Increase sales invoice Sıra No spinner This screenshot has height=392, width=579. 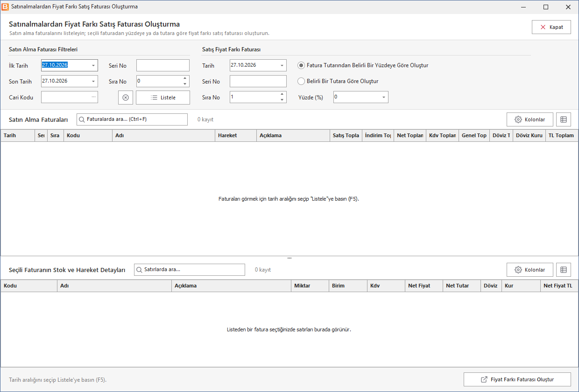[x=282, y=94]
